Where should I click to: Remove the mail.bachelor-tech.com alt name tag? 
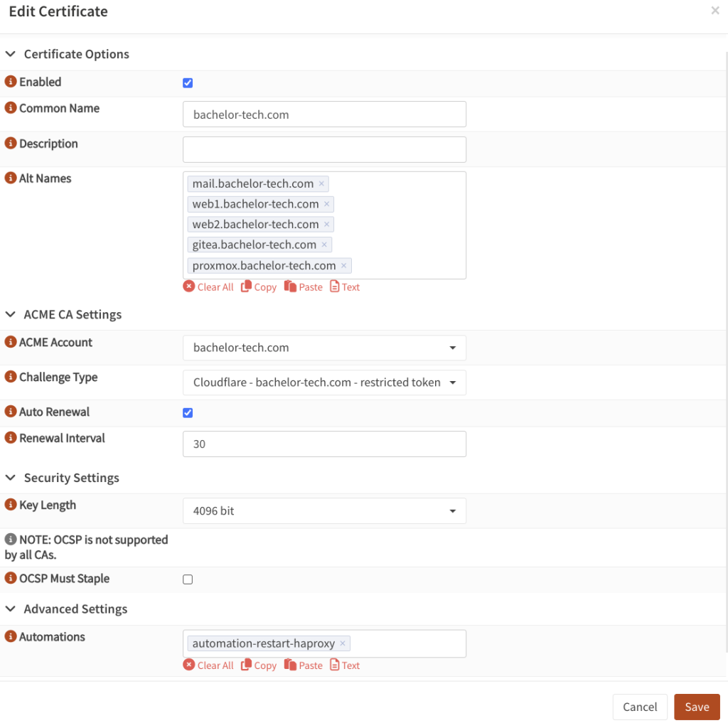point(321,183)
